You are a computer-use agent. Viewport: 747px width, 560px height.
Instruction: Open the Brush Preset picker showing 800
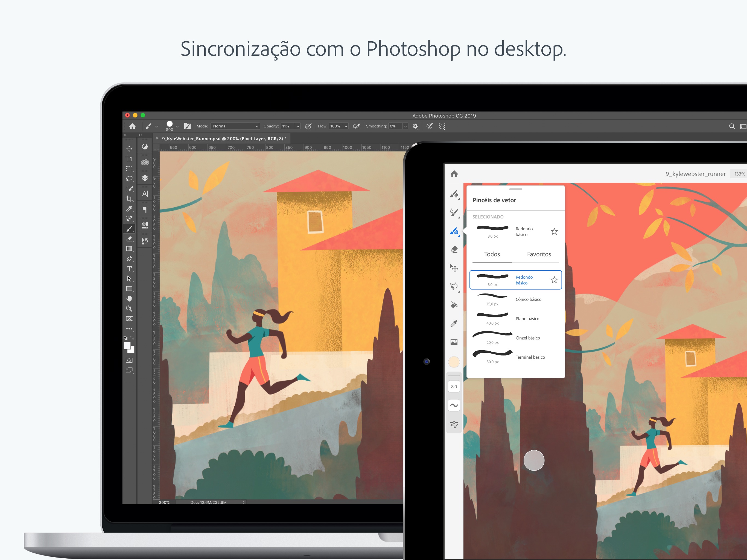click(172, 126)
